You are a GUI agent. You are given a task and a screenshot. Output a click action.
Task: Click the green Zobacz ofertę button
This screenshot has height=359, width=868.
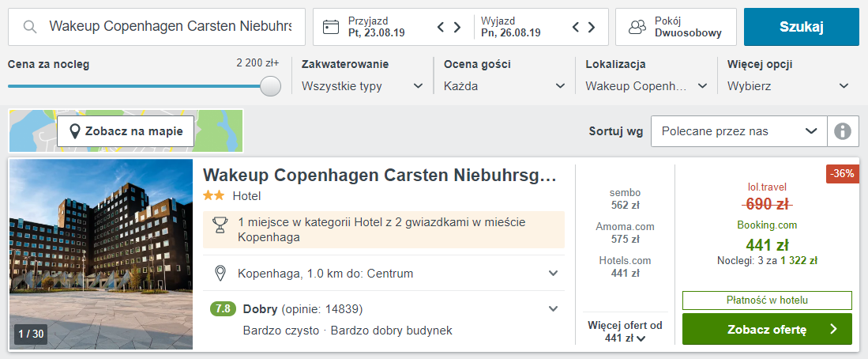click(767, 329)
